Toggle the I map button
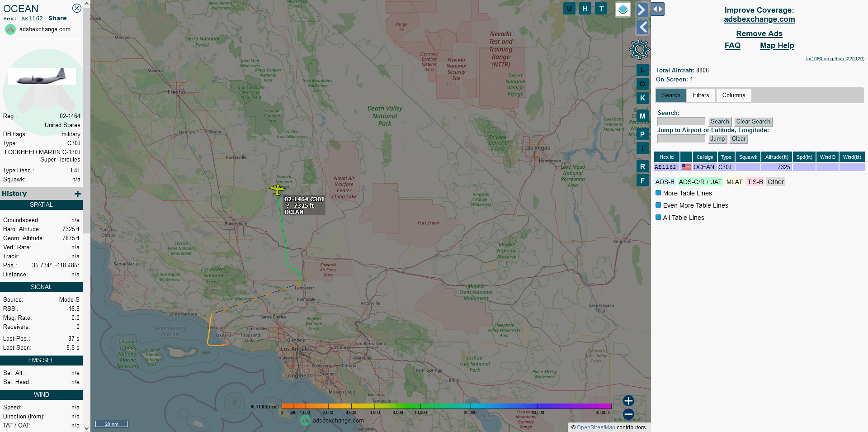Viewport: 868px width, 432px height. pyautogui.click(x=642, y=148)
